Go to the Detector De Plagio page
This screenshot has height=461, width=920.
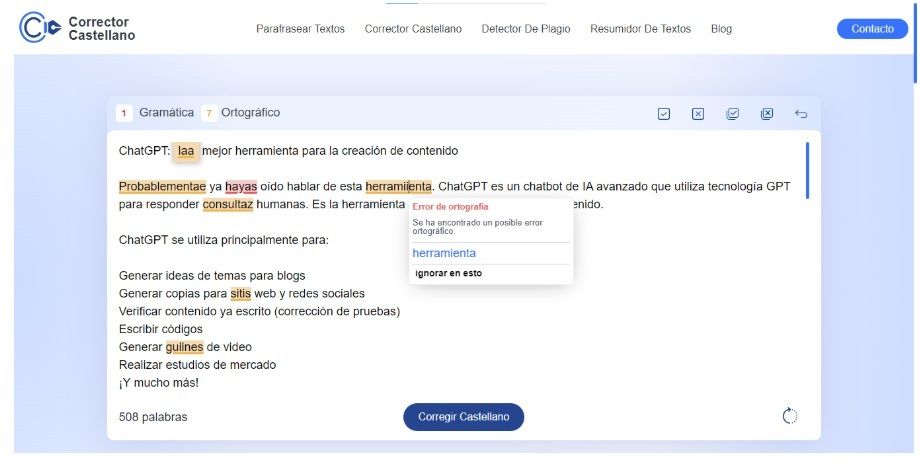coord(526,29)
